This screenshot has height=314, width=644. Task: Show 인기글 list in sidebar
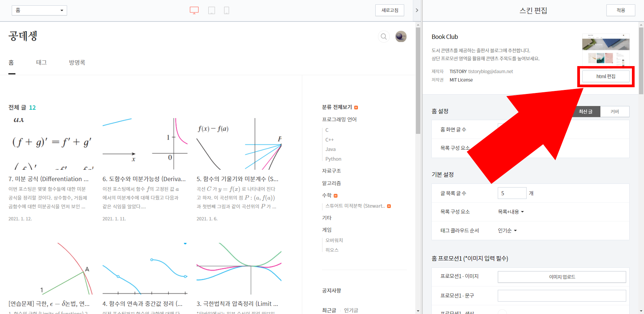click(351, 310)
